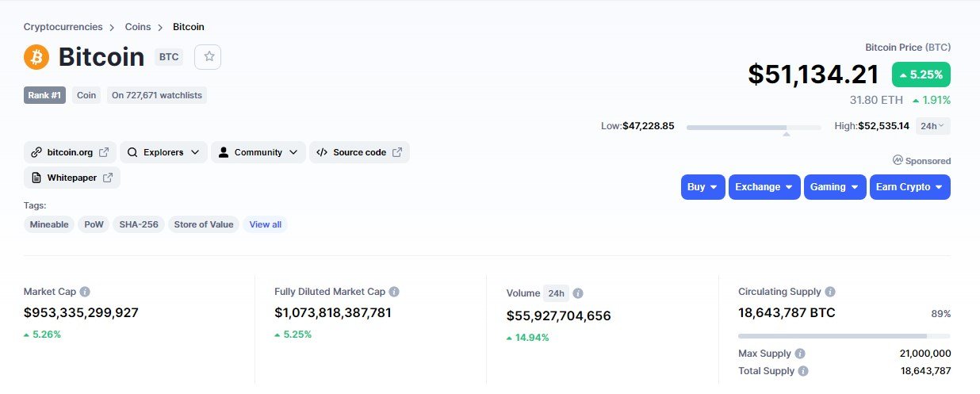This screenshot has height=394, width=980.
Task: Click the Low-High price range slider bar
Action: (x=754, y=127)
